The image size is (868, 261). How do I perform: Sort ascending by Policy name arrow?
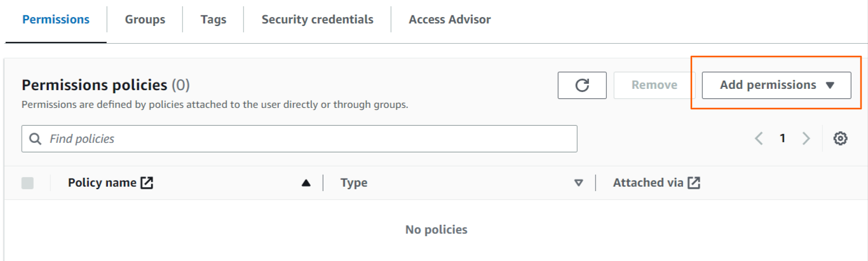[x=306, y=183]
